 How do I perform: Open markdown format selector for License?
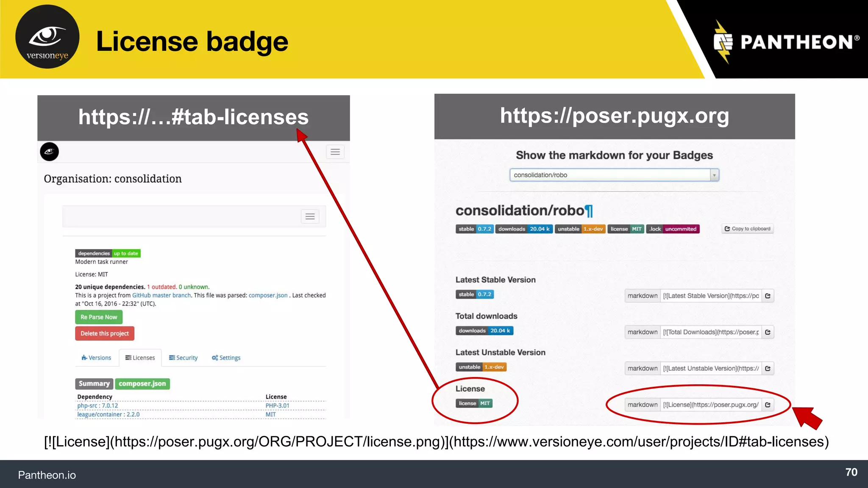coord(643,405)
